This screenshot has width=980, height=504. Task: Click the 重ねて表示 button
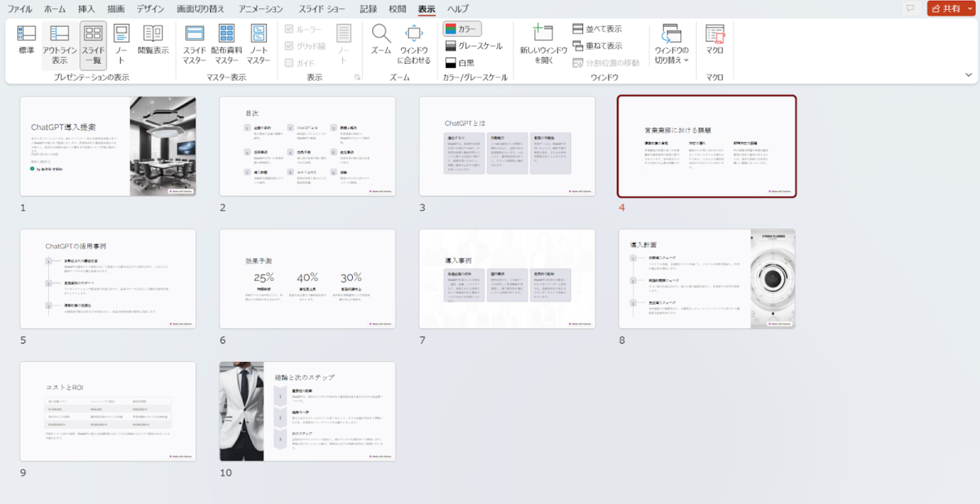(597, 46)
